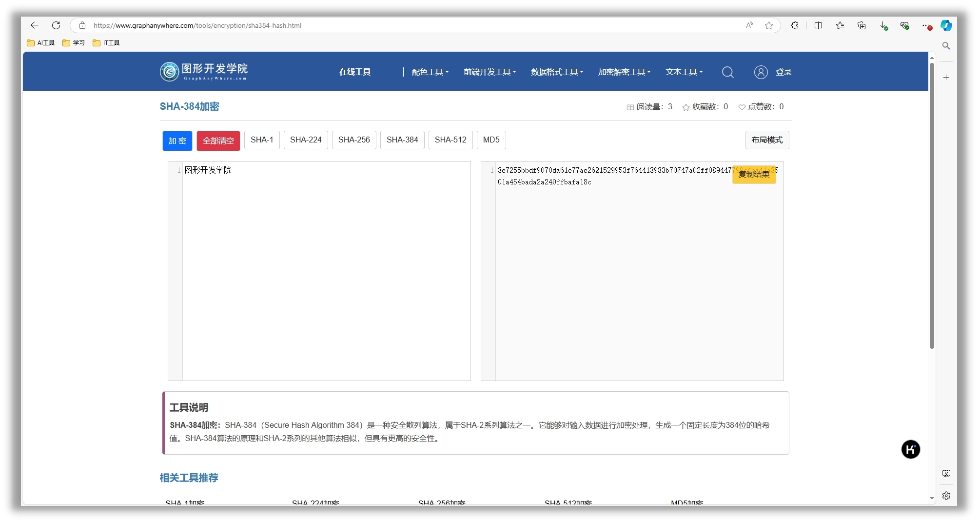
Task: Click the sidebar search magnifier icon
Action: tap(946, 46)
